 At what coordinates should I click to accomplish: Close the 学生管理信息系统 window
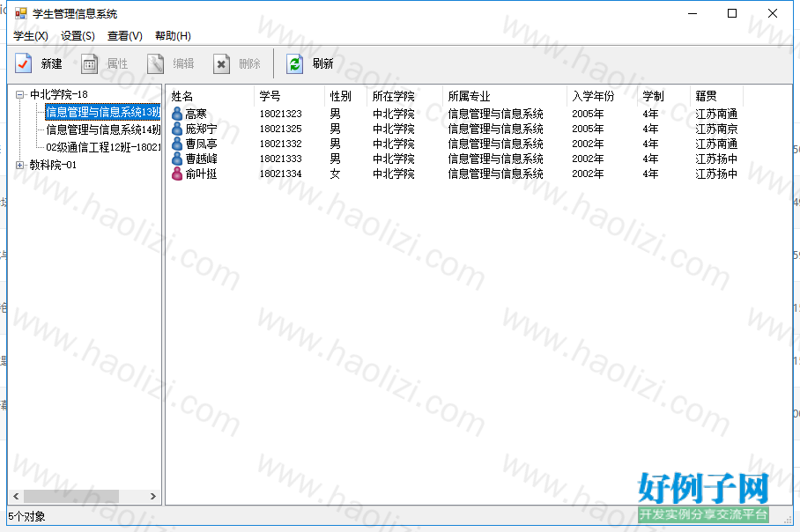773,13
